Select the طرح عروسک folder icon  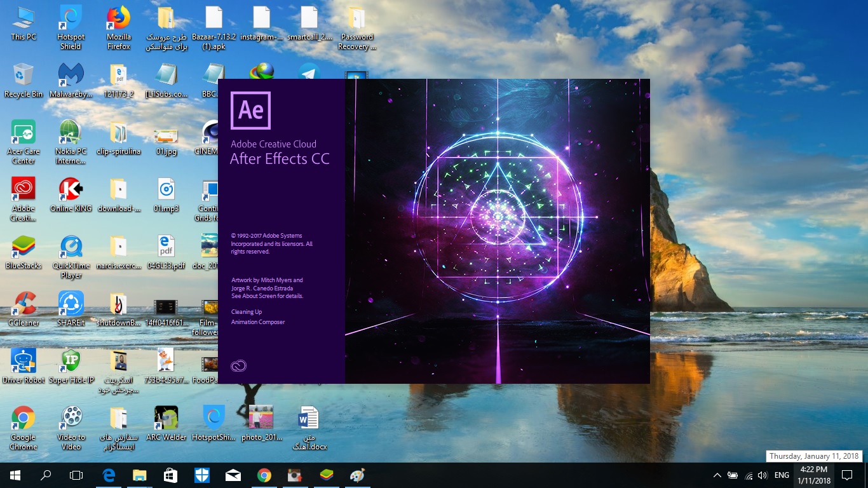click(x=166, y=28)
